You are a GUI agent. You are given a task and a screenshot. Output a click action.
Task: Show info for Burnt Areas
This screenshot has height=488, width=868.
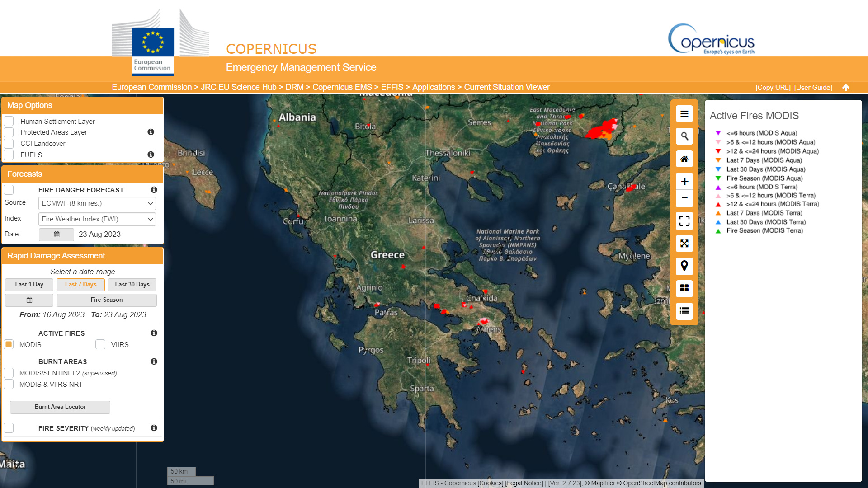click(x=154, y=361)
